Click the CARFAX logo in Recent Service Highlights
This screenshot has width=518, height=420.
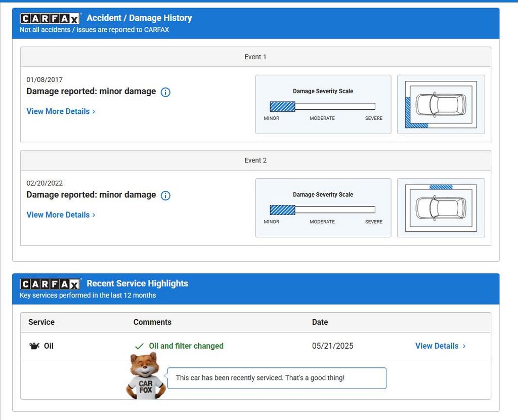point(50,284)
